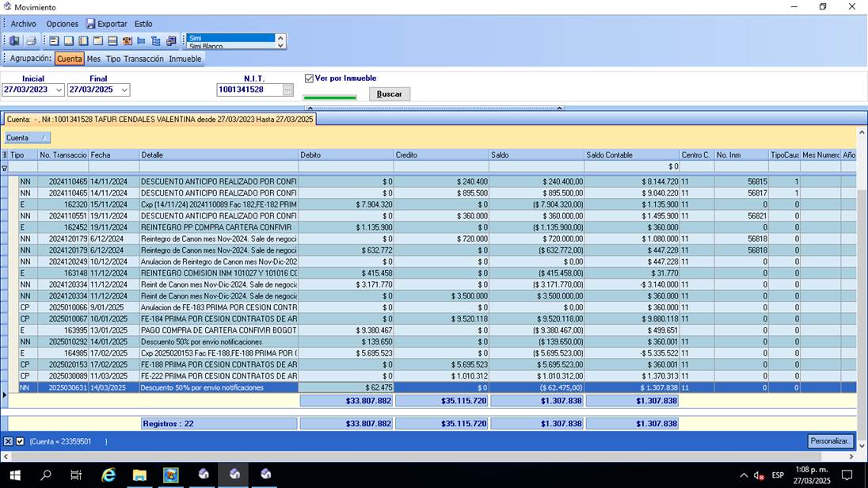Screen dimensions: 868x488
Task: Remove the Cuenta filter with X icon
Action: pos(8,441)
